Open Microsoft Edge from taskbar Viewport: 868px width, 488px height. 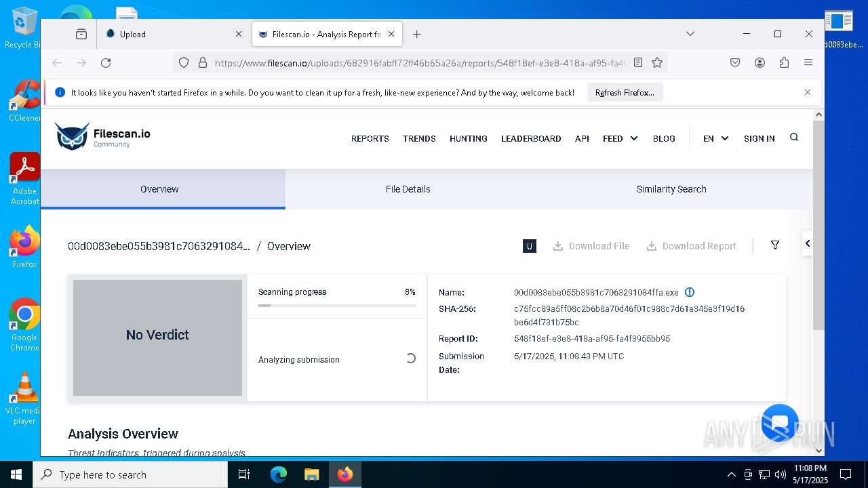coord(279,474)
